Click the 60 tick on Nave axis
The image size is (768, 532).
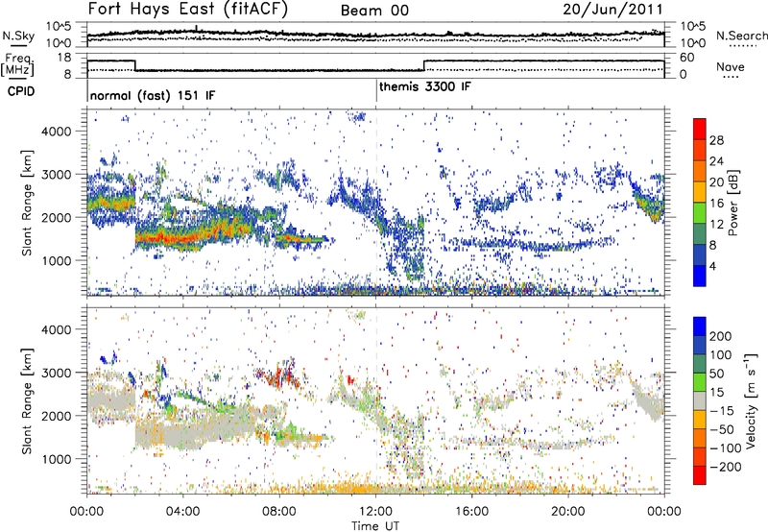687,58
